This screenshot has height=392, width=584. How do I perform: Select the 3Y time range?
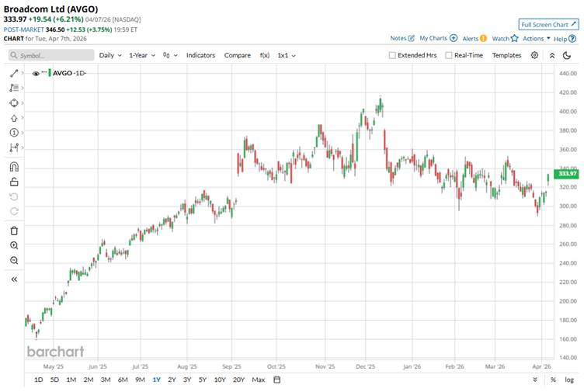point(187,380)
